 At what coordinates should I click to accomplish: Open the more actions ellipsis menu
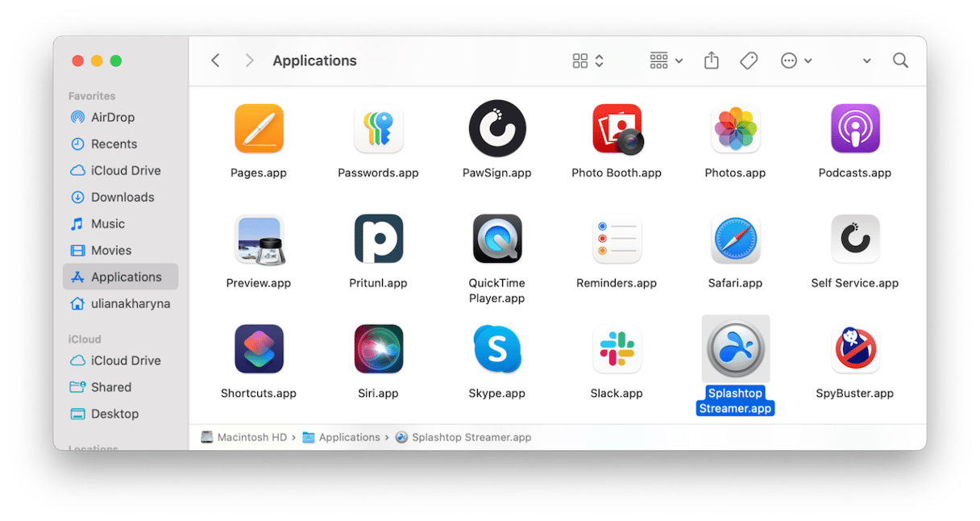[795, 61]
